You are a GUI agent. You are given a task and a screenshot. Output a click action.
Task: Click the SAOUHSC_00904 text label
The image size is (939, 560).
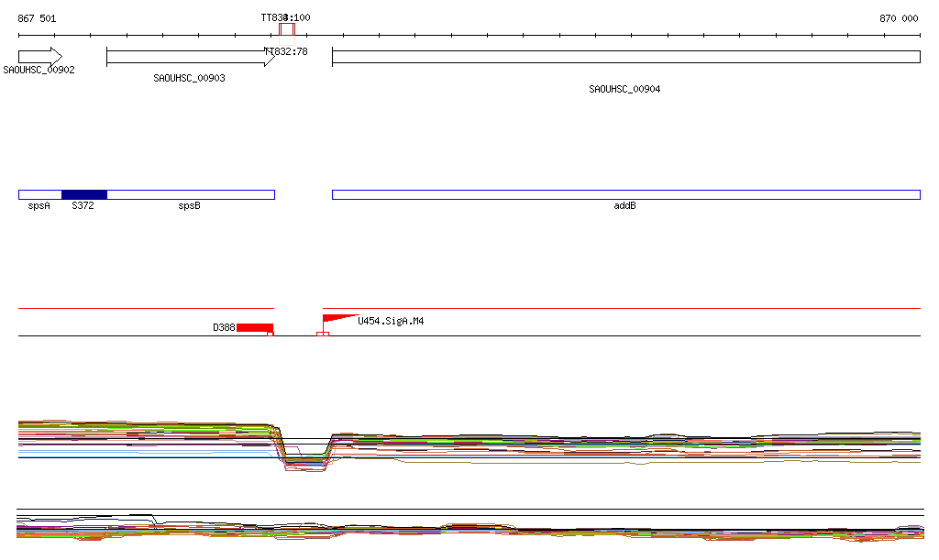624,90
